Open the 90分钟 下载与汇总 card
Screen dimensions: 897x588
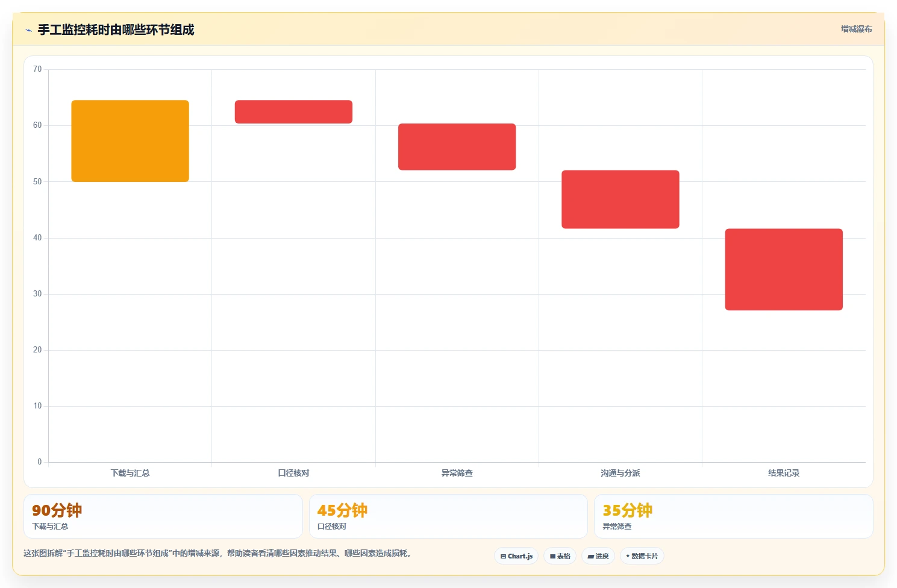pyautogui.click(x=163, y=516)
